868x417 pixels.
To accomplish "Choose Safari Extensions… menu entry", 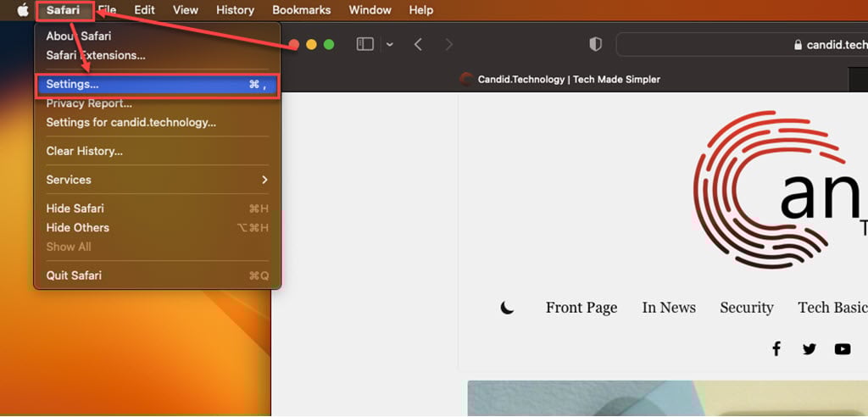I will (x=158, y=55).
